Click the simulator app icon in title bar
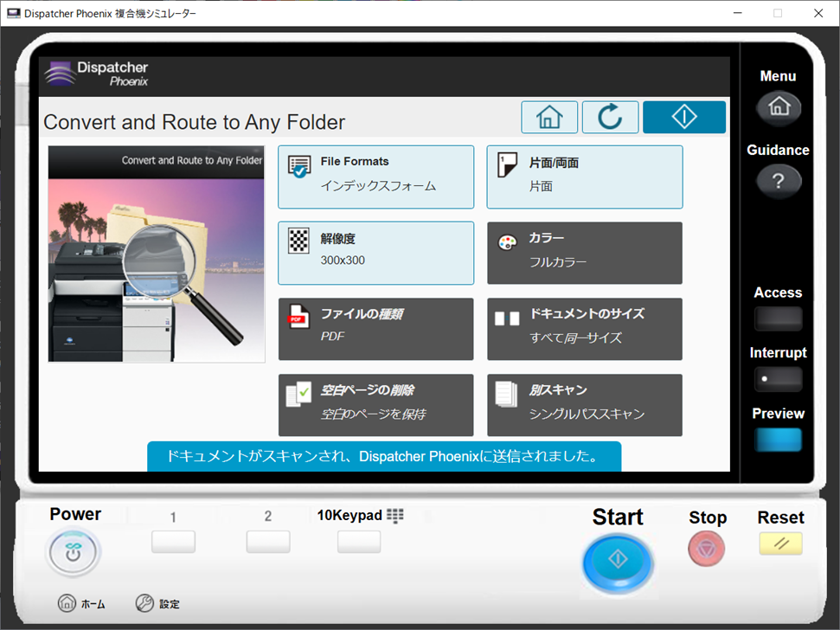840x630 pixels. [x=13, y=13]
